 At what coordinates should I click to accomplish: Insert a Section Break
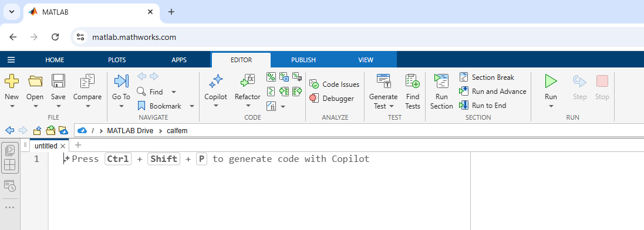coord(487,77)
